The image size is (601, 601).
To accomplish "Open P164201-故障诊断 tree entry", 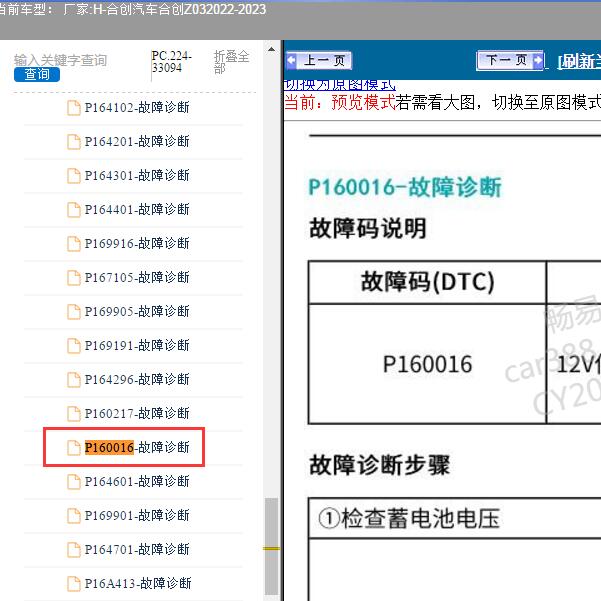I will coord(137,141).
